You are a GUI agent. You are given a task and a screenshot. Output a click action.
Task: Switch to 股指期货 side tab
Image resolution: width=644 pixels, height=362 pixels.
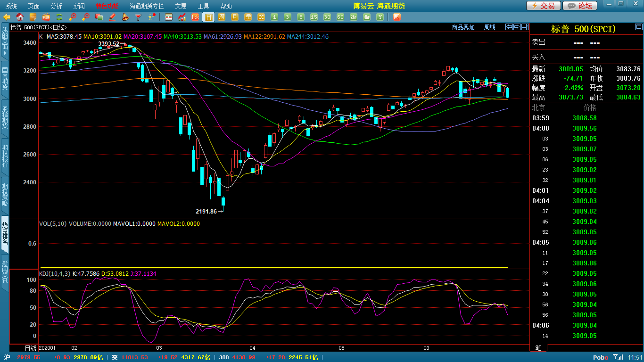click(5, 118)
